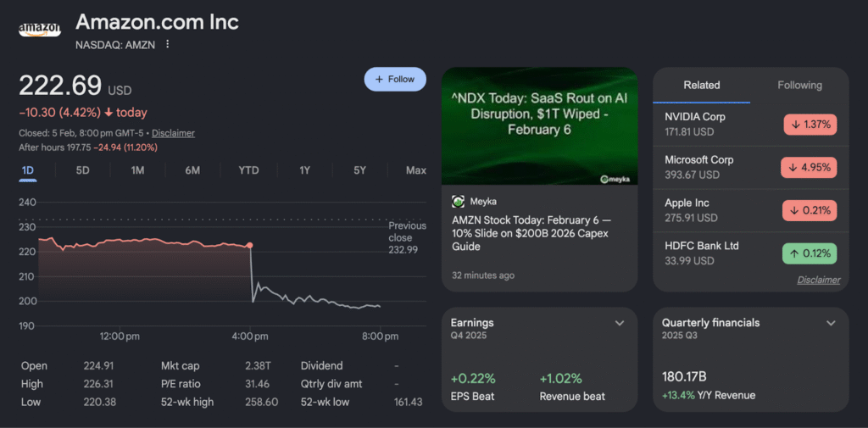Switch to the Following tab
868x428 pixels.
click(799, 85)
